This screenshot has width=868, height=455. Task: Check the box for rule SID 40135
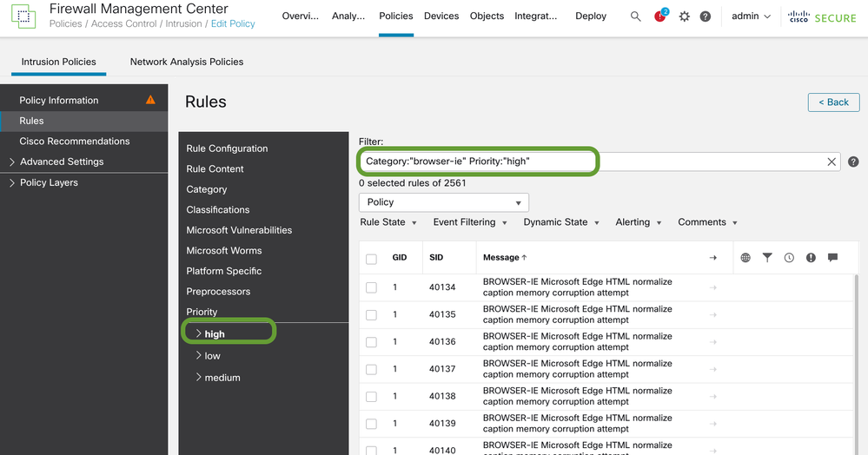coord(372,314)
